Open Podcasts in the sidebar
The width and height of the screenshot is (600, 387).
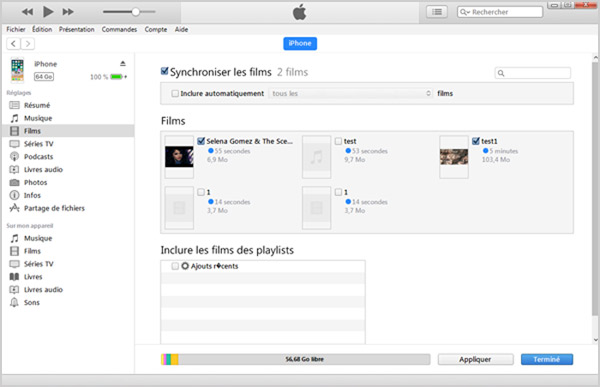[x=38, y=157]
